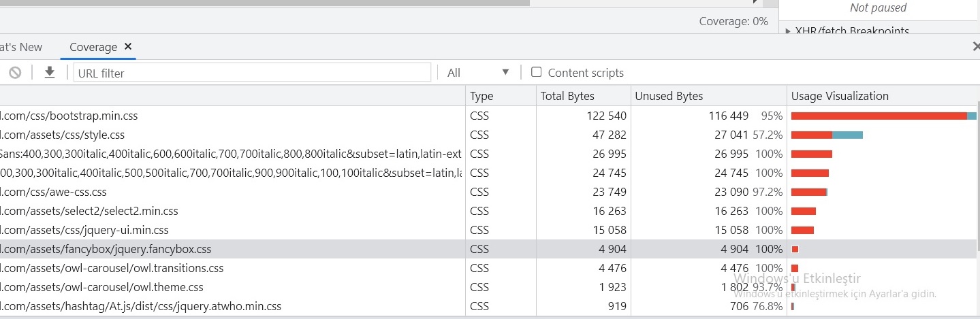Click the 27 041 unused bytes value

[x=731, y=135]
